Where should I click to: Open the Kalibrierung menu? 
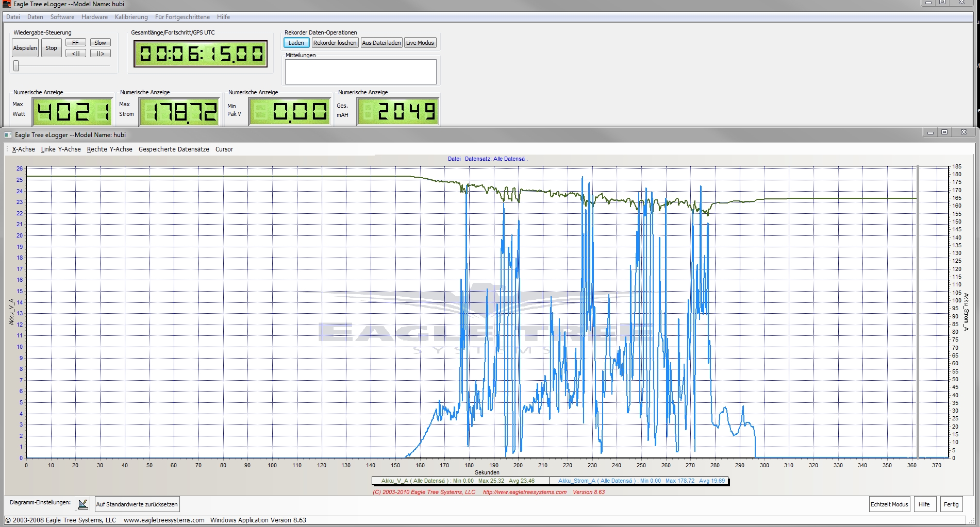tap(131, 17)
